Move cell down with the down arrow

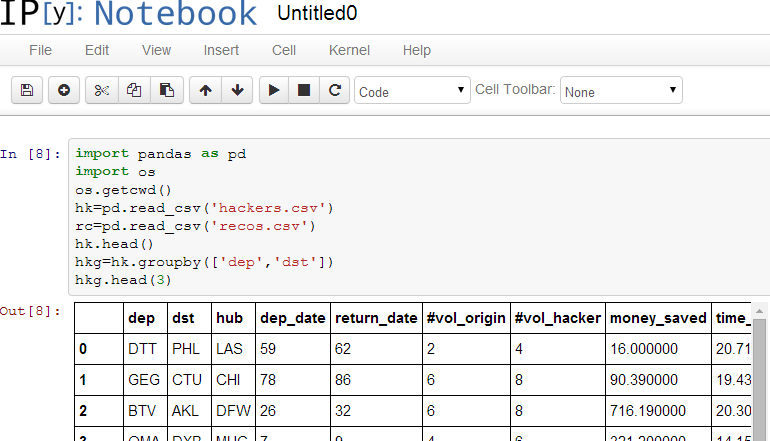237,91
